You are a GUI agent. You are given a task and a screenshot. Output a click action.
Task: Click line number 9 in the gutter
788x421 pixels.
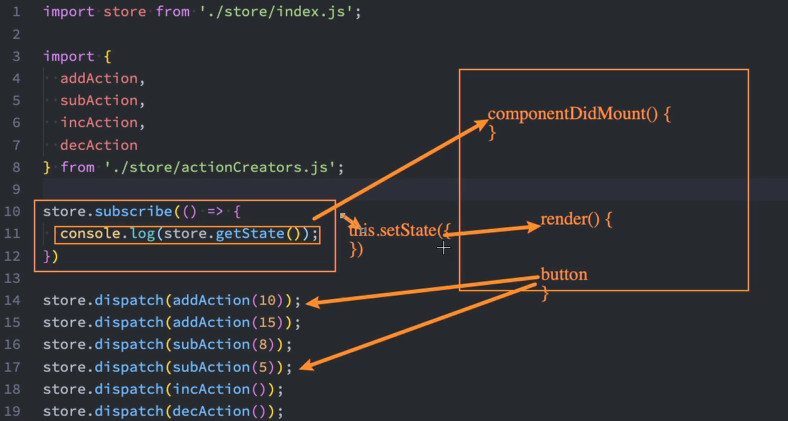click(x=17, y=189)
